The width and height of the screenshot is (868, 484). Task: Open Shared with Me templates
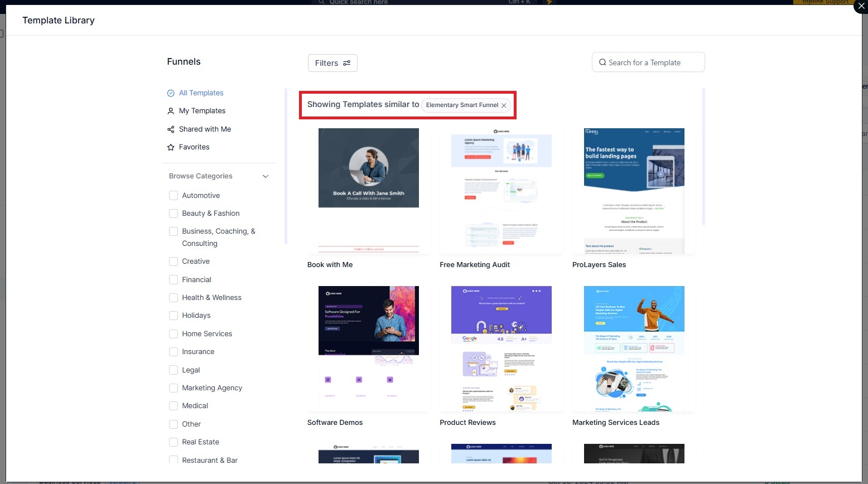tap(205, 129)
